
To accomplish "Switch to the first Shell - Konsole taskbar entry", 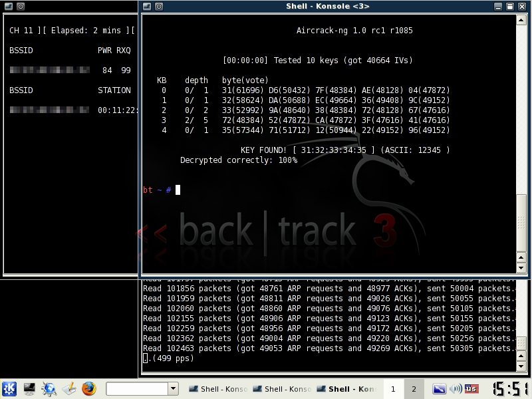I will coord(218,389).
